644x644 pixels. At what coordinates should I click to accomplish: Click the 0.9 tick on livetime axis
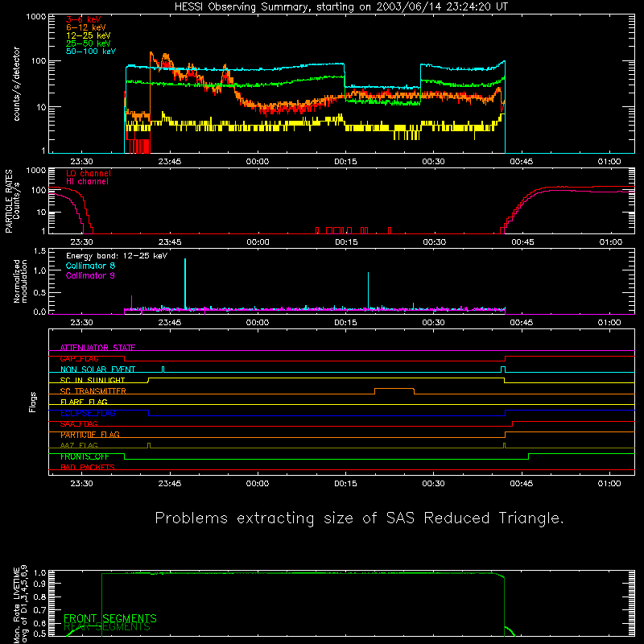(40, 583)
